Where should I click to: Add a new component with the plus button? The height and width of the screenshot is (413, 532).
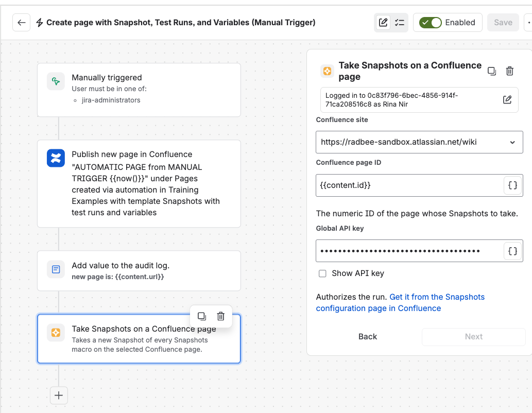click(x=59, y=395)
